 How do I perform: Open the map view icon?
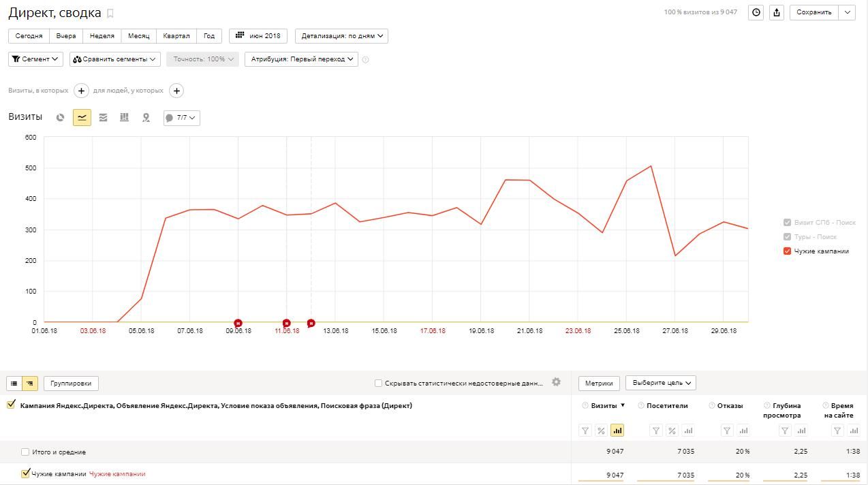[x=146, y=117]
